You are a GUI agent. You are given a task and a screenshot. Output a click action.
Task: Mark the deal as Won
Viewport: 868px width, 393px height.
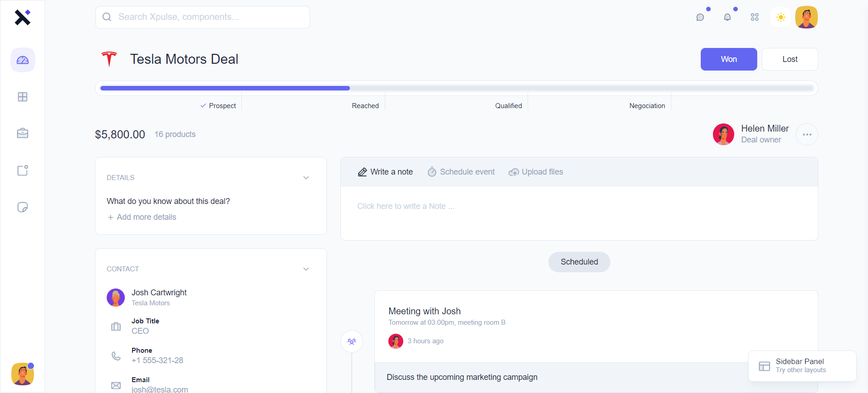coord(728,59)
